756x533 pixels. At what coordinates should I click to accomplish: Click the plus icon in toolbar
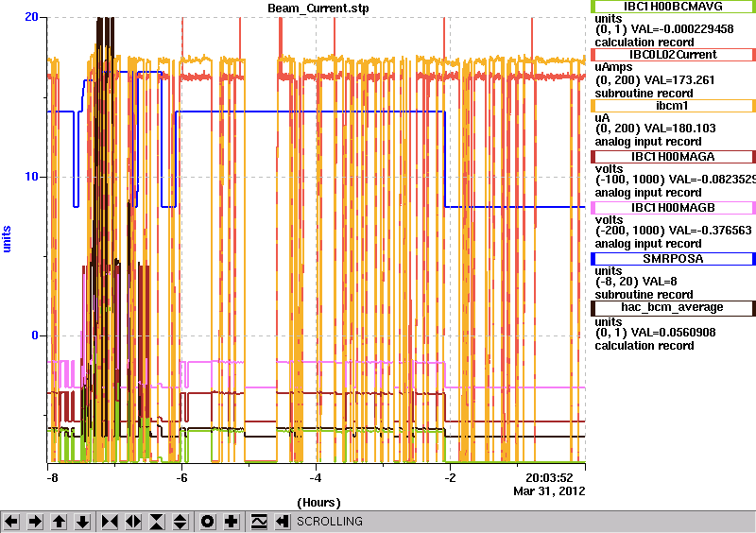(x=232, y=522)
